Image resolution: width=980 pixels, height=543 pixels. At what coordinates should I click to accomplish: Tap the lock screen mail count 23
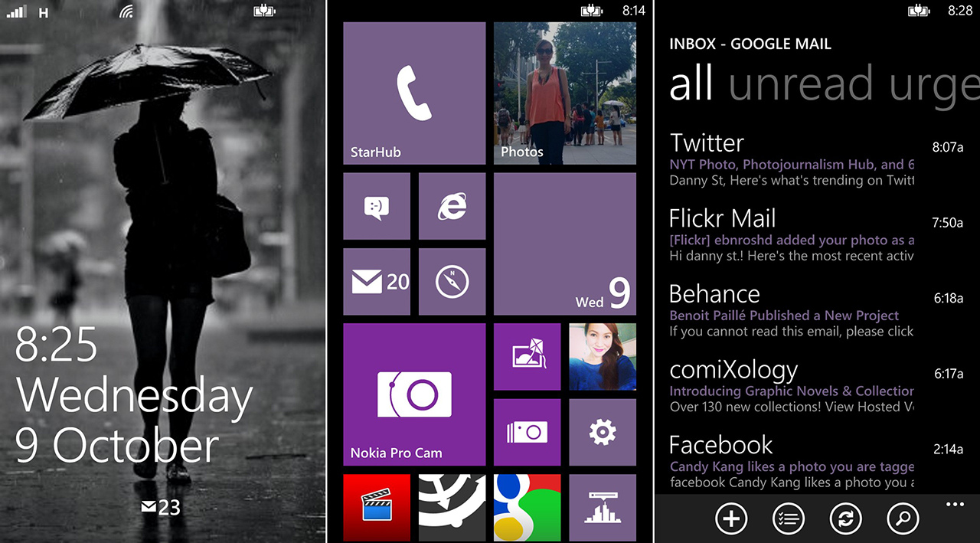point(161,507)
